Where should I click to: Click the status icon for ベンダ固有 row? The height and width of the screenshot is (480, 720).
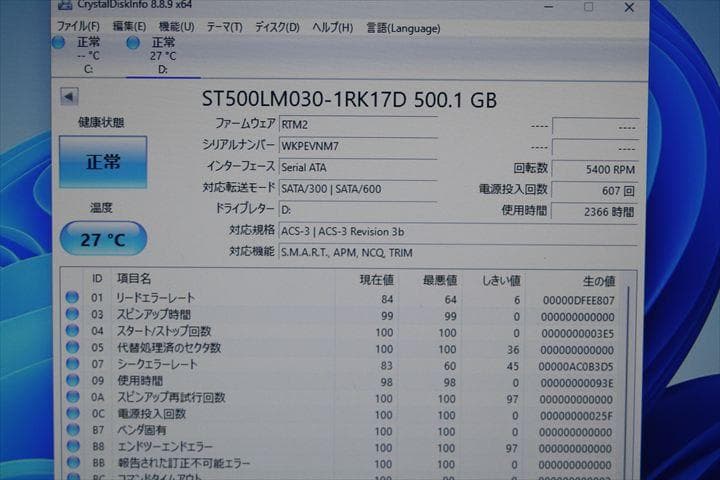pos(73,429)
